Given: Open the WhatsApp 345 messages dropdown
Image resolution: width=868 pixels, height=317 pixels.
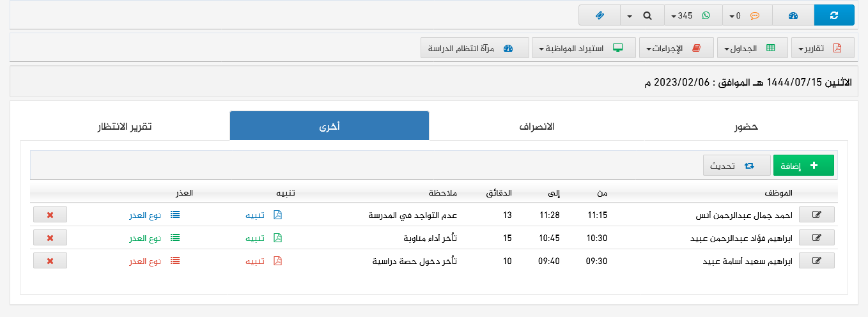Looking at the screenshot, I should [693, 15].
